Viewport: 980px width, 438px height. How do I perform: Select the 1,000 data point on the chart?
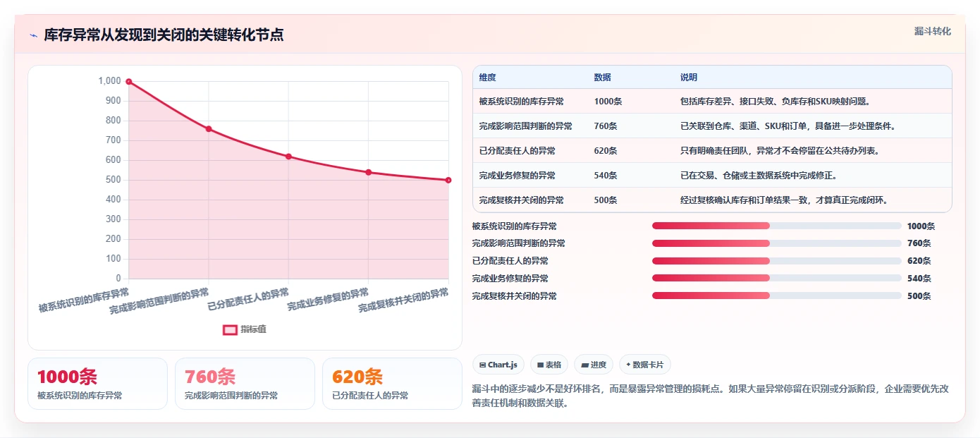tap(129, 82)
